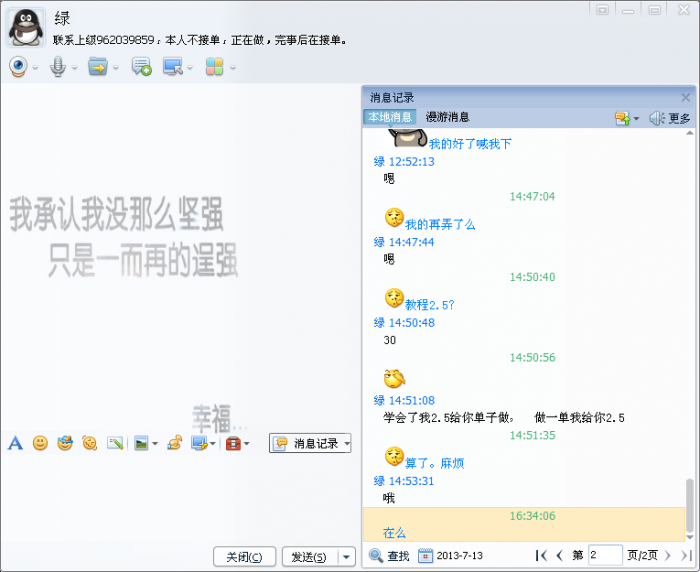Click the music sharing icon
Viewport: 700px width, 572px height.
pyautogui.click(x=175, y=443)
